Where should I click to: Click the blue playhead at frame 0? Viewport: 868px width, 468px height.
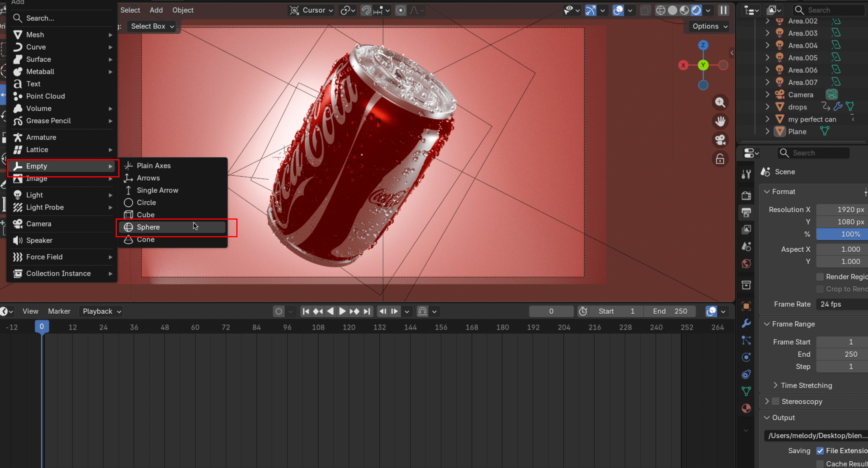point(42,326)
